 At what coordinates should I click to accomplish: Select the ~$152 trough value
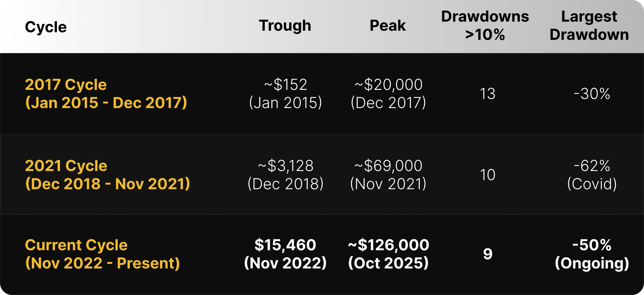[285, 94]
